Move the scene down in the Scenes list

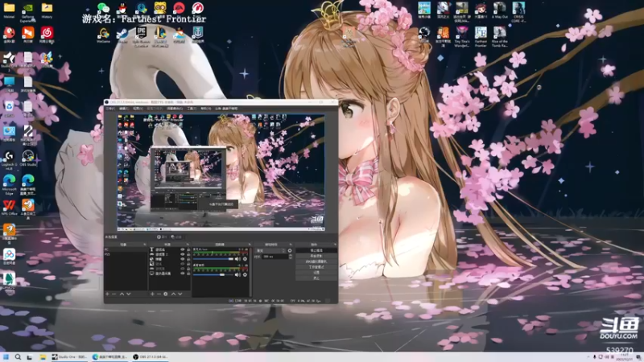coord(129,294)
